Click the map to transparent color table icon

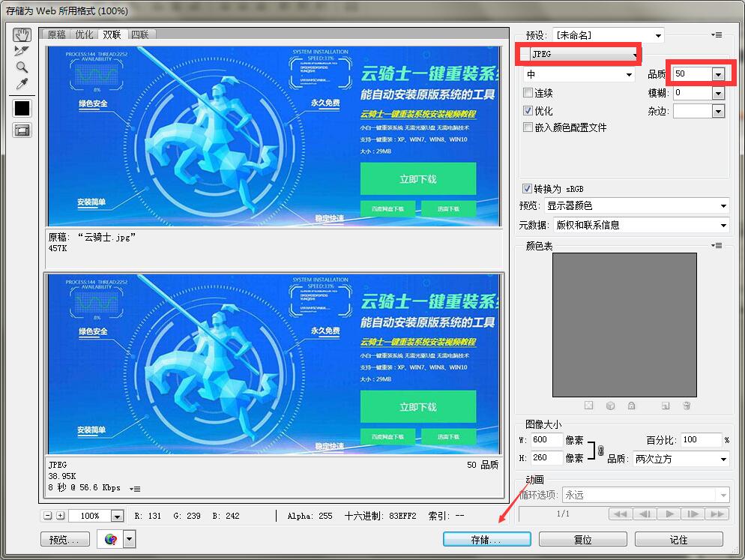click(588, 406)
